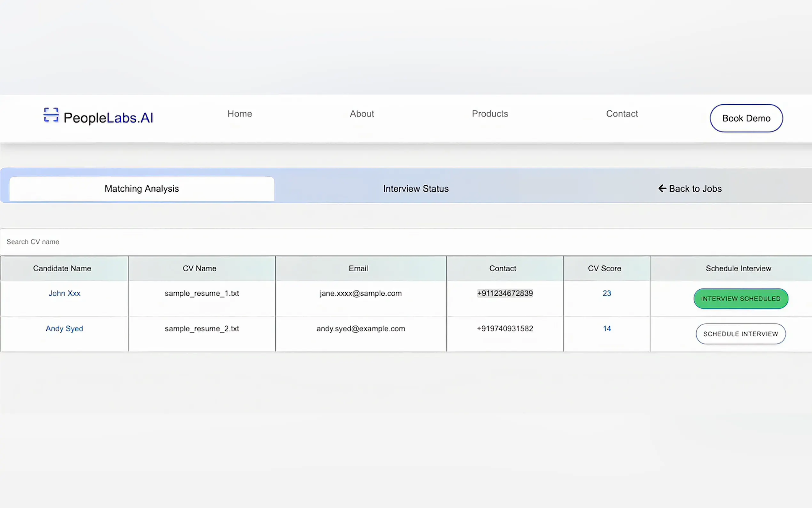Switch to the Matching Analysis tab
This screenshot has width=812, height=508.
(142, 189)
